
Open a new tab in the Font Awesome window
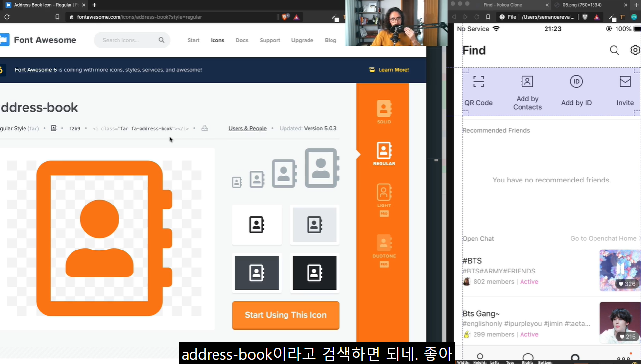(94, 5)
